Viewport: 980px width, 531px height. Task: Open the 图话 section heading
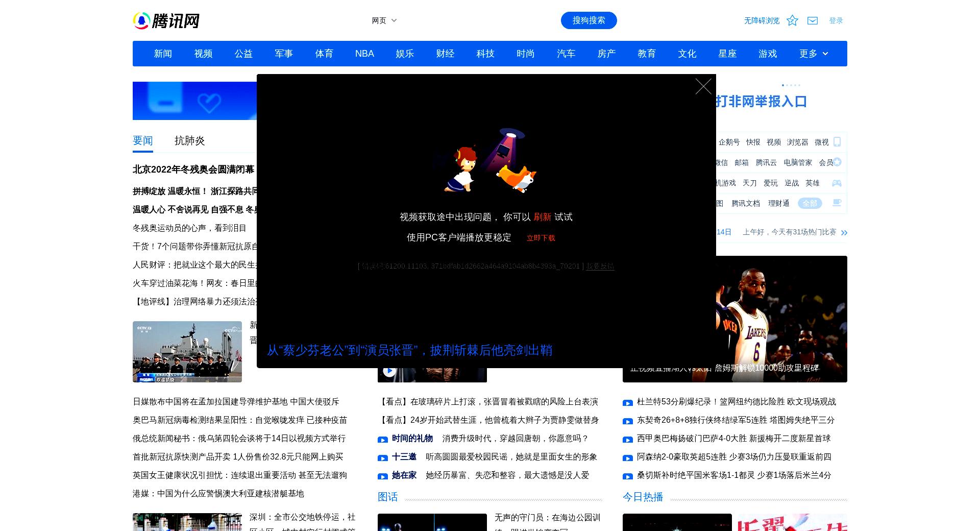388,497
